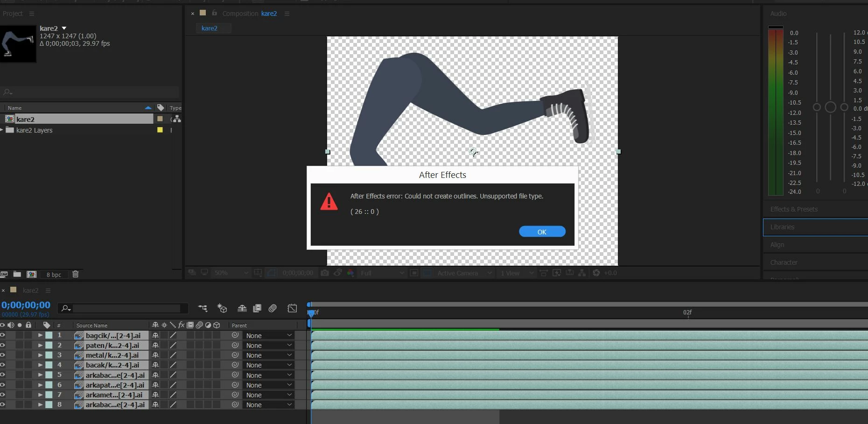Image resolution: width=868 pixels, height=424 pixels.
Task: Click the Project panel search field
Action: tap(90, 92)
